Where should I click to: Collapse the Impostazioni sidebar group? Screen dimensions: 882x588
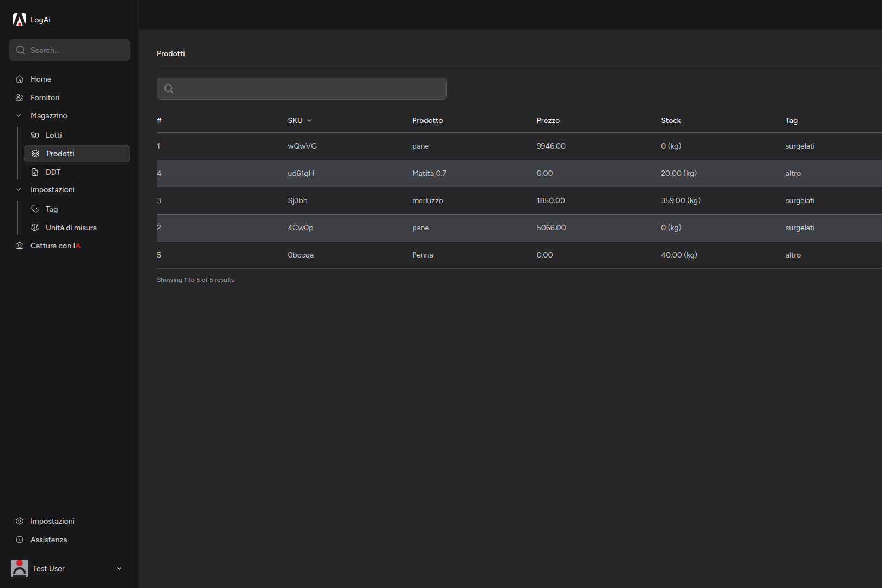[x=19, y=189]
